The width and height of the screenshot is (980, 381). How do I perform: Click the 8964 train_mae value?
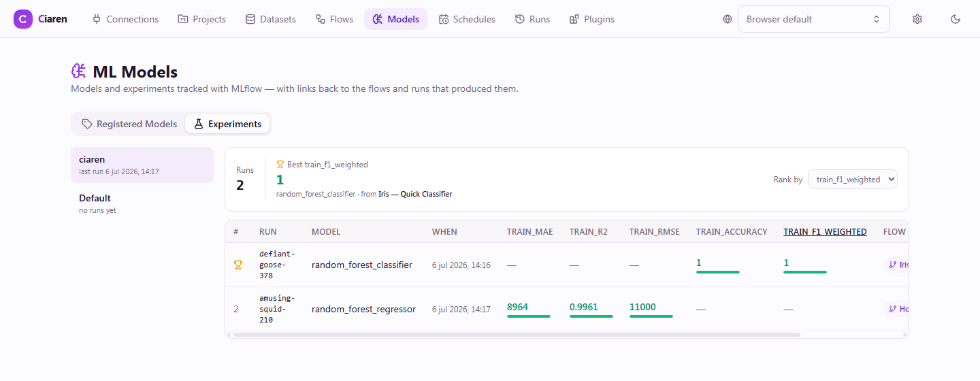(x=517, y=307)
